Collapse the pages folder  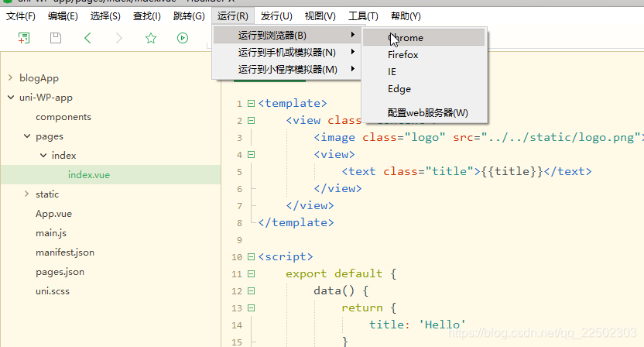(x=26, y=136)
